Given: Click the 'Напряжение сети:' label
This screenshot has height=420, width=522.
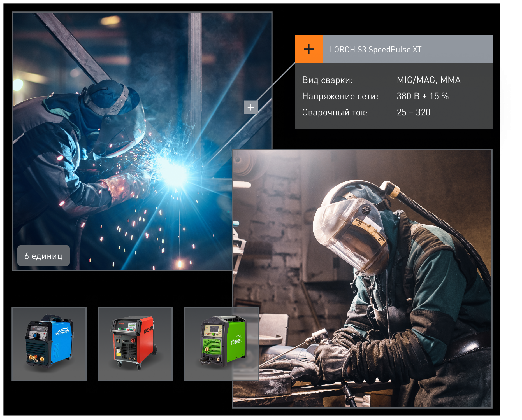Looking at the screenshot, I should [x=340, y=97].
